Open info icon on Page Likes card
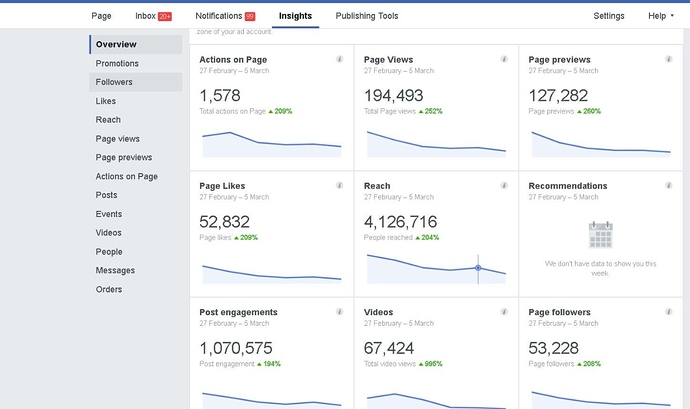Viewport: 690px width, 409px height. click(x=339, y=185)
